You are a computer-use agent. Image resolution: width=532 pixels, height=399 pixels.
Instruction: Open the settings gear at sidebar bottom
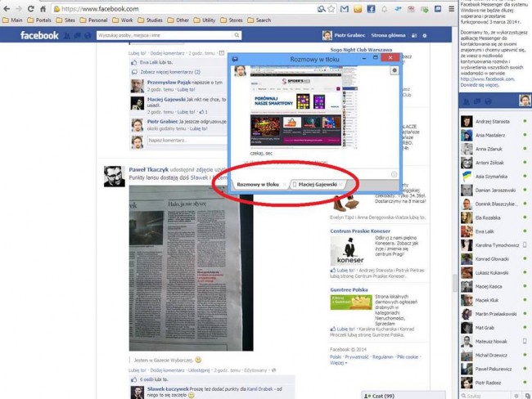coord(516,396)
